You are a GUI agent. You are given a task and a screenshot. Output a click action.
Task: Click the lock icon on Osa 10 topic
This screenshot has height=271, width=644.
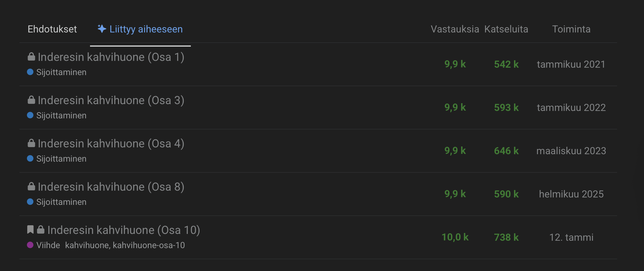pos(41,230)
